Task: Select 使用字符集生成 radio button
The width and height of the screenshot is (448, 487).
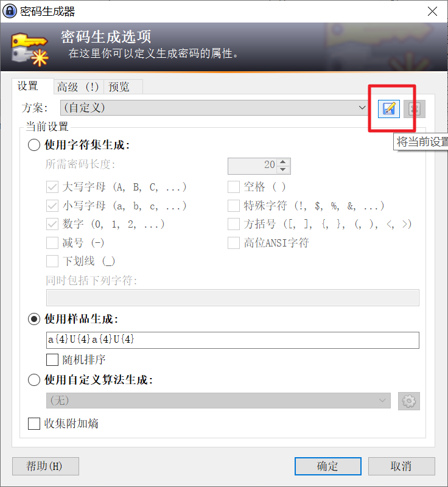Action: coord(34,145)
